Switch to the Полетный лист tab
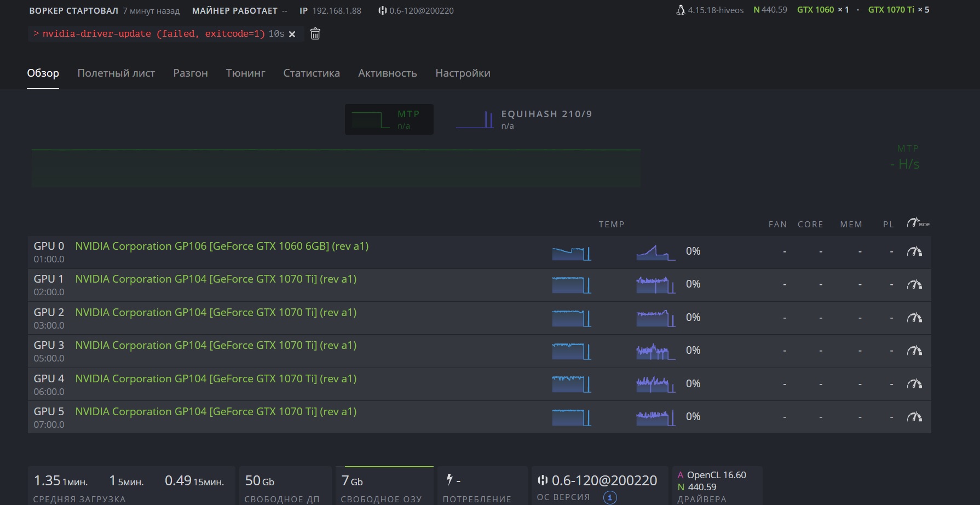This screenshot has width=980, height=505. pyautogui.click(x=116, y=73)
